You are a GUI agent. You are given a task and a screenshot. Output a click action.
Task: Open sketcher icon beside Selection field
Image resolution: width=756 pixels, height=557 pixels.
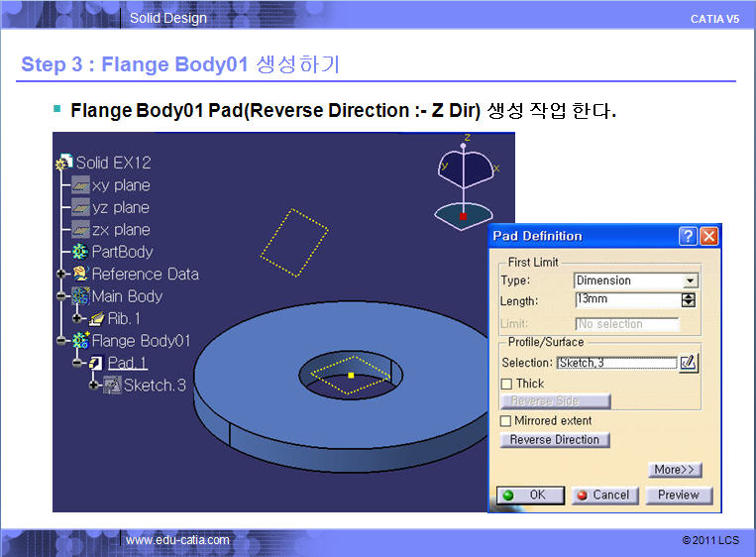pyautogui.click(x=688, y=363)
